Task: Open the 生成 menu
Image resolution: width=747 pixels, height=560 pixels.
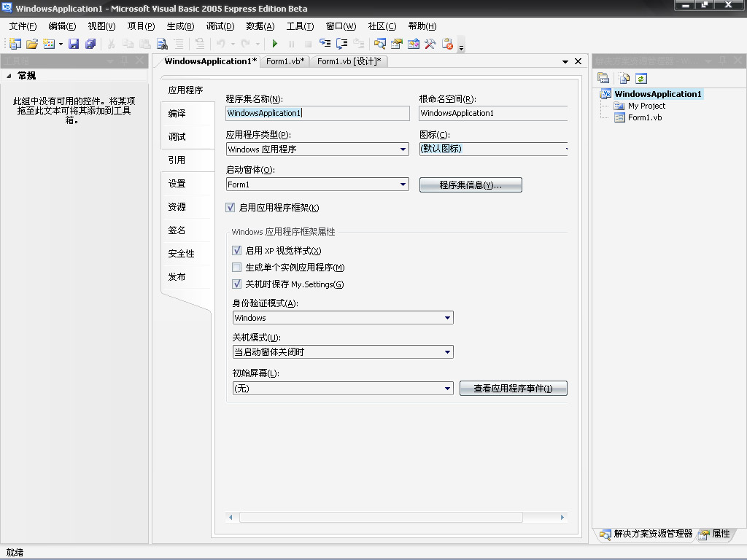Action: 181,26
